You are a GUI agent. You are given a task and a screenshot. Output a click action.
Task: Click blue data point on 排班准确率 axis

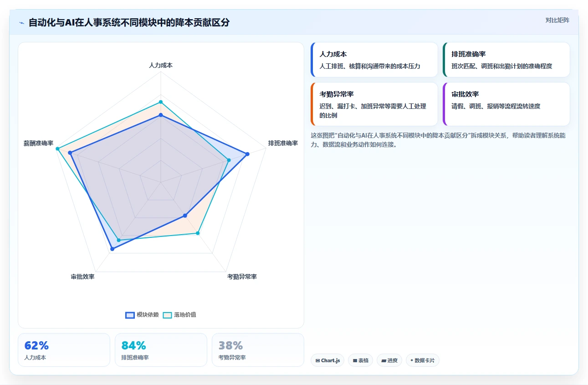pos(247,154)
